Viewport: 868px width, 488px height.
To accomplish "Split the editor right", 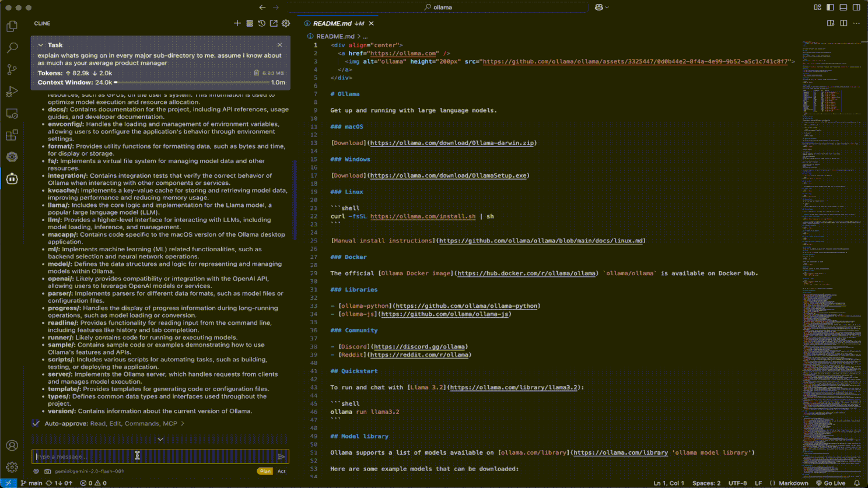I will pyautogui.click(x=843, y=23).
